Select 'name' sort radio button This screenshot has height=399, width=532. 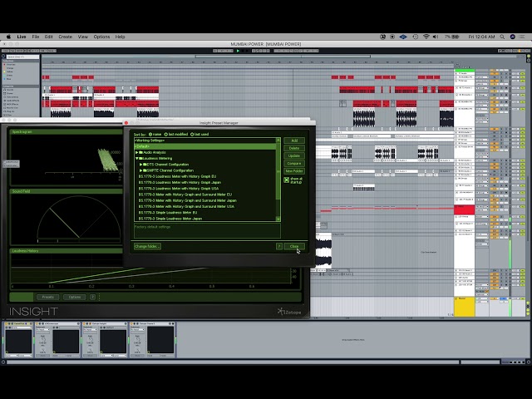[150, 135]
